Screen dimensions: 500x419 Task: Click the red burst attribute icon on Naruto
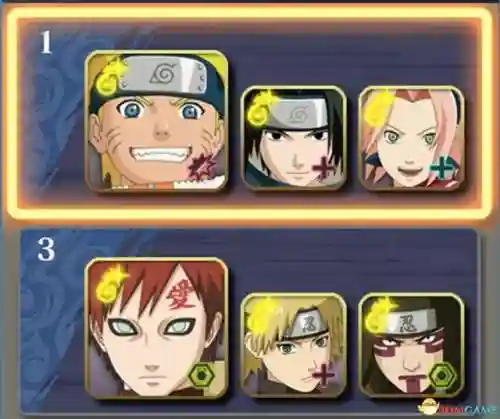201,166
